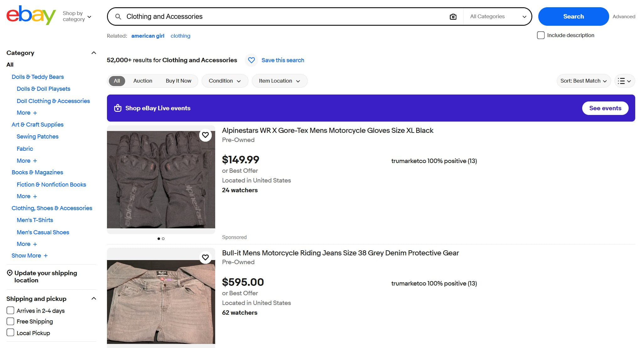
Task: Click the See events button
Action: [605, 108]
